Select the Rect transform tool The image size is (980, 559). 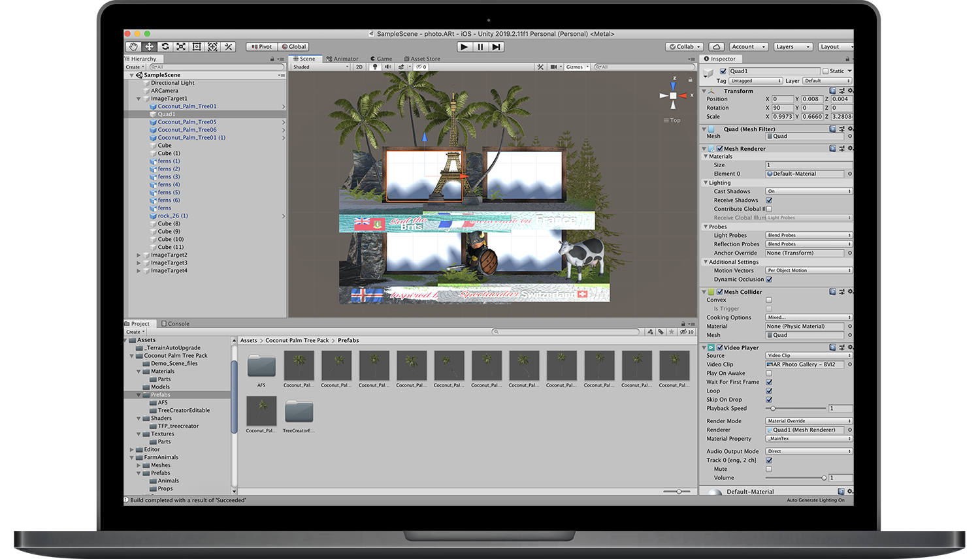pyautogui.click(x=197, y=47)
